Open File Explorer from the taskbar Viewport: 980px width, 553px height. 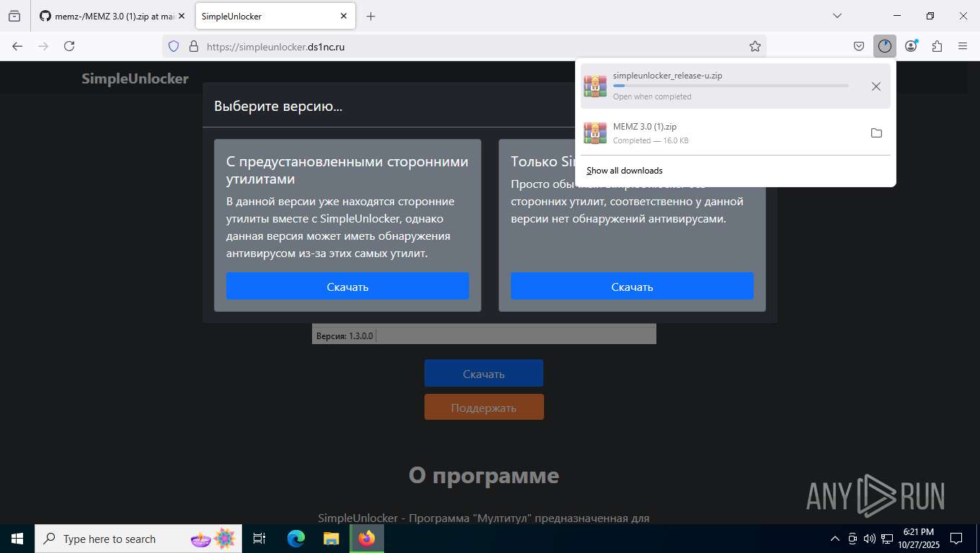[331, 539]
